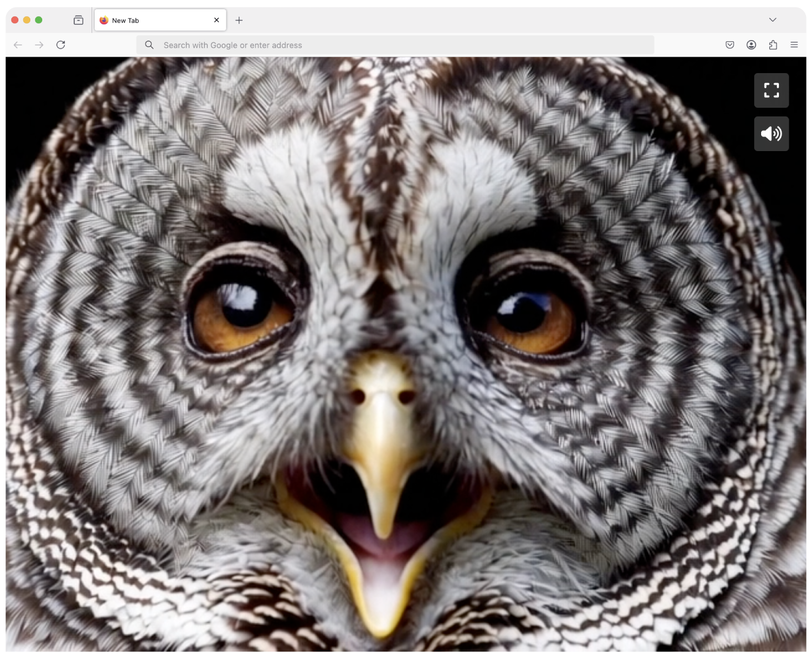The width and height of the screenshot is (812, 659).
Task: Open the Firefox account menu
Action: [751, 45]
